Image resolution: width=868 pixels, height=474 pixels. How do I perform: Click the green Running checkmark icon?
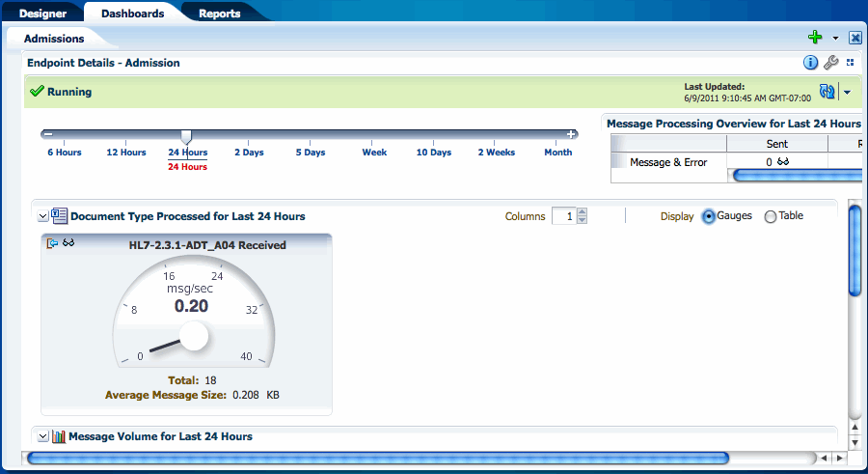pyautogui.click(x=37, y=91)
